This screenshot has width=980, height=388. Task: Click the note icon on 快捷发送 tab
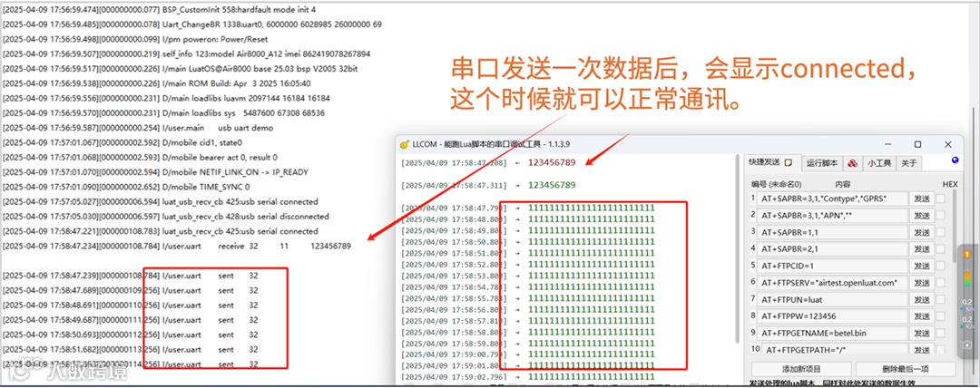[x=789, y=162]
